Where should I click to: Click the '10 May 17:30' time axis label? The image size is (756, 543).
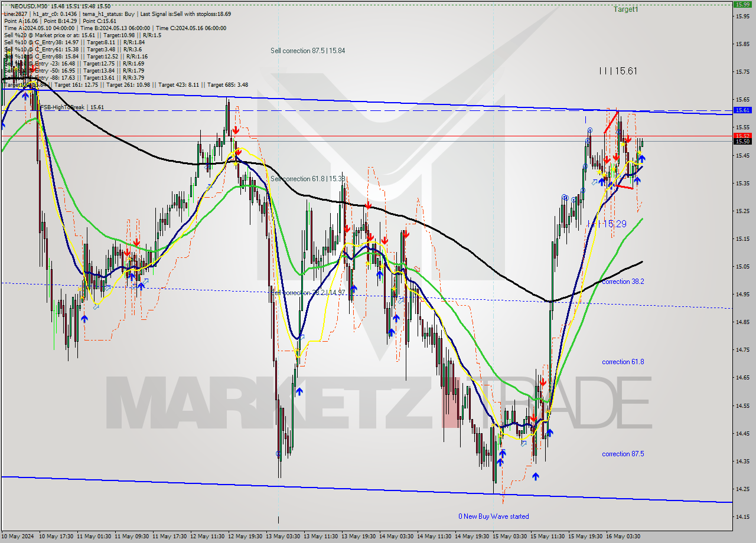[x=57, y=537]
